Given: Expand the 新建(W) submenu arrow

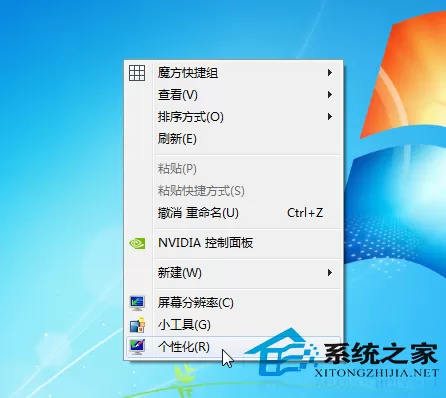Looking at the screenshot, I should [x=330, y=272].
